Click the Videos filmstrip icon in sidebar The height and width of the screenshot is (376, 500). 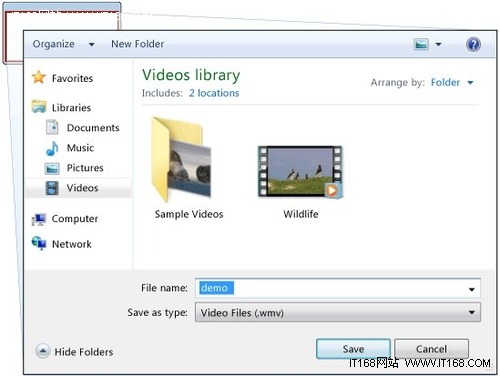pos(52,188)
